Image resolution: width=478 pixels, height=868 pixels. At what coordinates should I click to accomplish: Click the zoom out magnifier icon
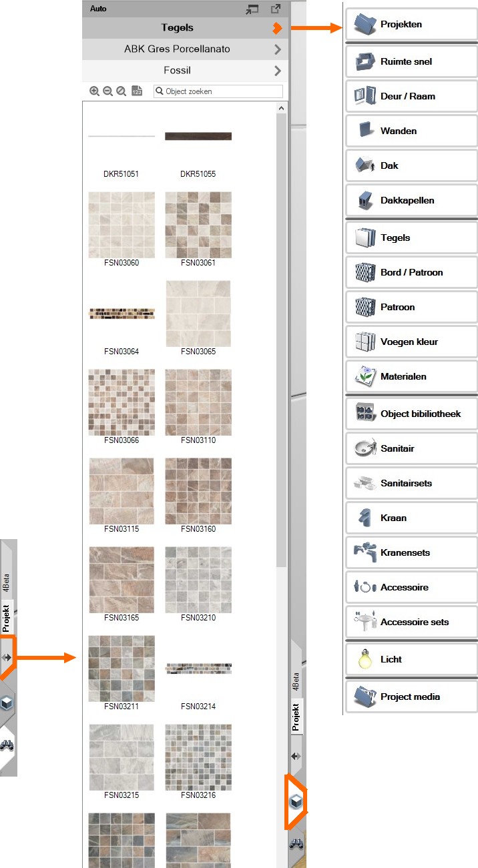pyautogui.click(x=107, y=91)
